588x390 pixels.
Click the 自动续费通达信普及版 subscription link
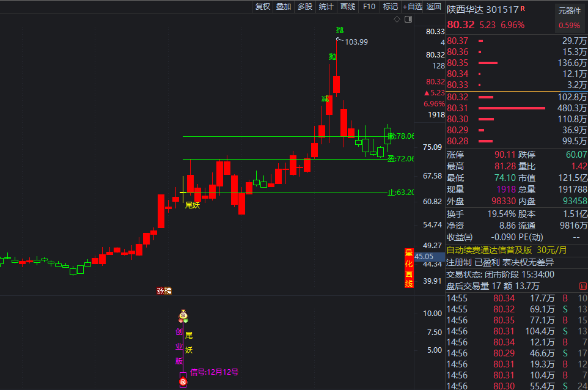click(489, 250)
